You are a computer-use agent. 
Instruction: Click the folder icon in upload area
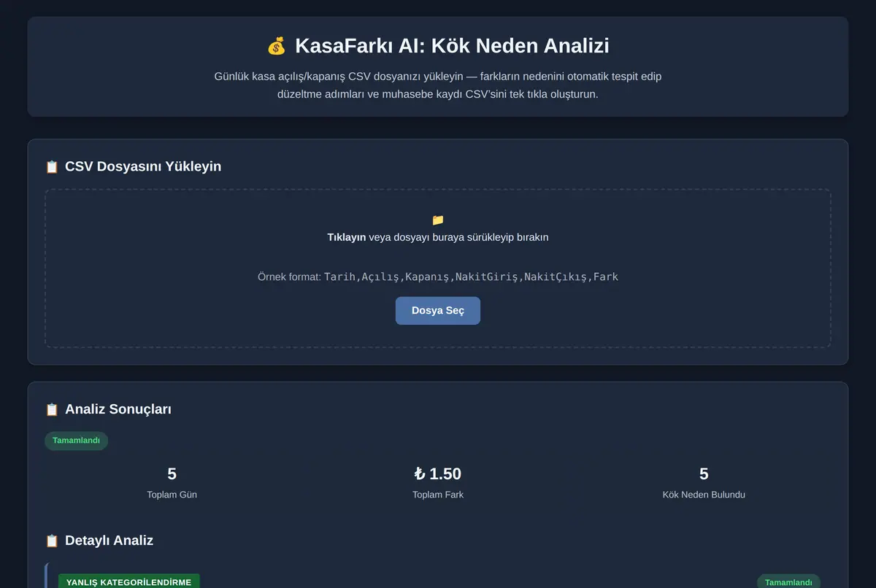point(438,220)
